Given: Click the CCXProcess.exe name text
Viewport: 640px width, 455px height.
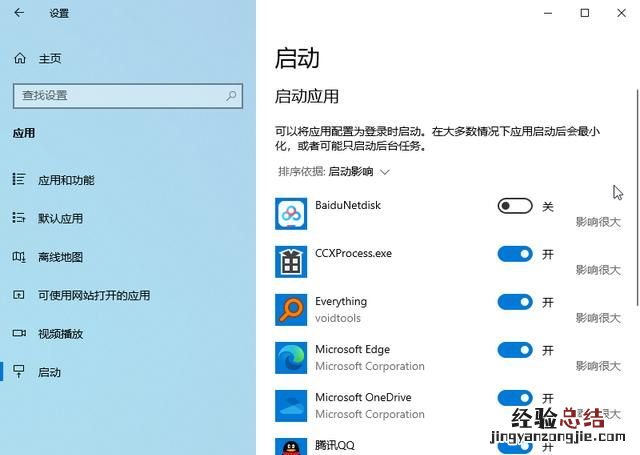Looking at the screenshot, I should pos(353,253).
